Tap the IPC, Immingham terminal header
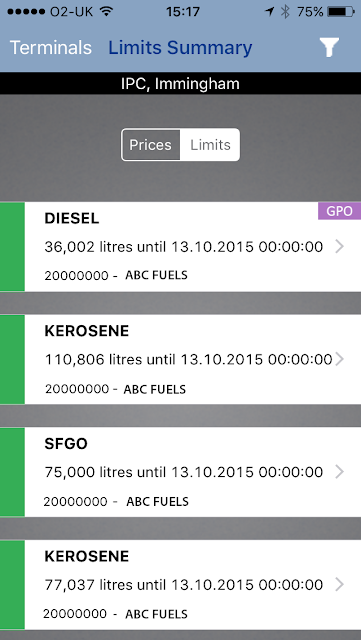The height and width of the screenshot is (640, 361). pos(180,84)
